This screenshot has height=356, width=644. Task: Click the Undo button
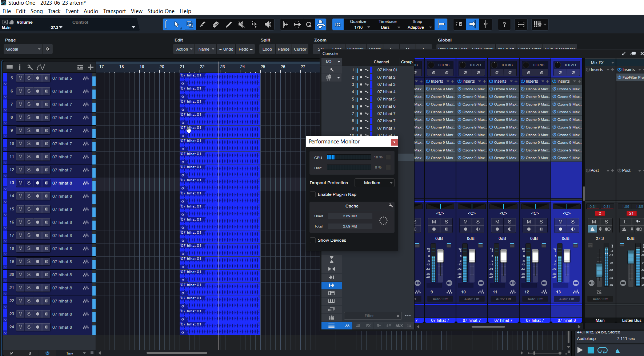pyautogui.click(x=226, y=49)
